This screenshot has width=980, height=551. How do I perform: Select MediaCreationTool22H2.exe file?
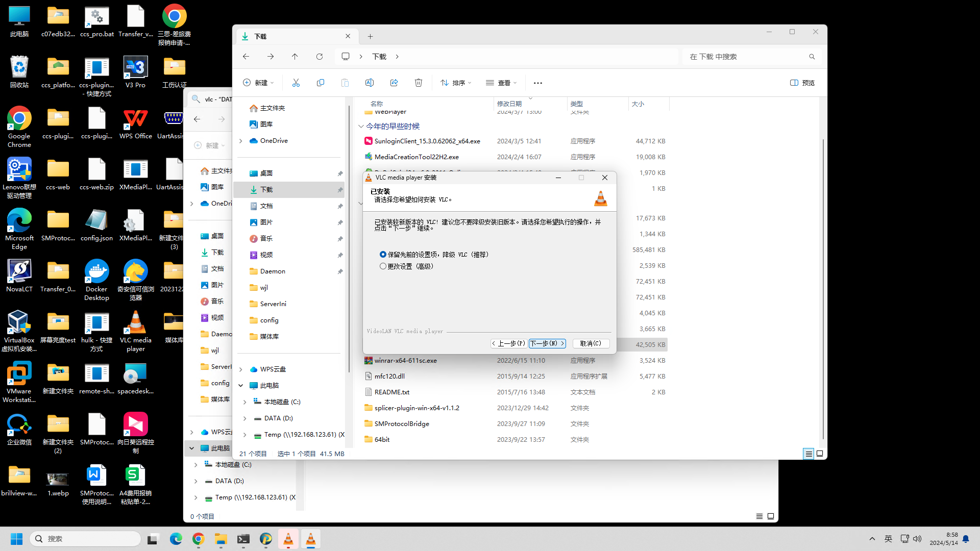(x=416, y=157)
